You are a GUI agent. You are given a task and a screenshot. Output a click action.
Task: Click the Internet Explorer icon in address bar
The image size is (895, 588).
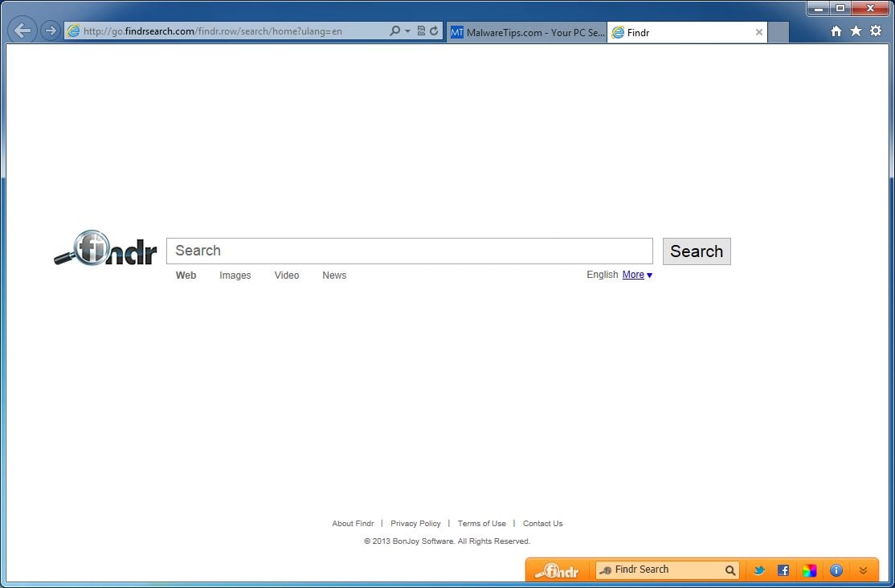(73, 31)
